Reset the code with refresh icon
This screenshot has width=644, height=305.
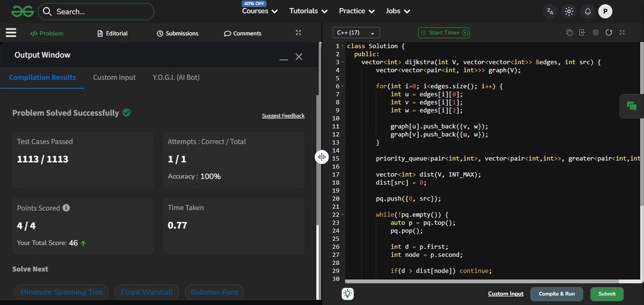[609, 32]
